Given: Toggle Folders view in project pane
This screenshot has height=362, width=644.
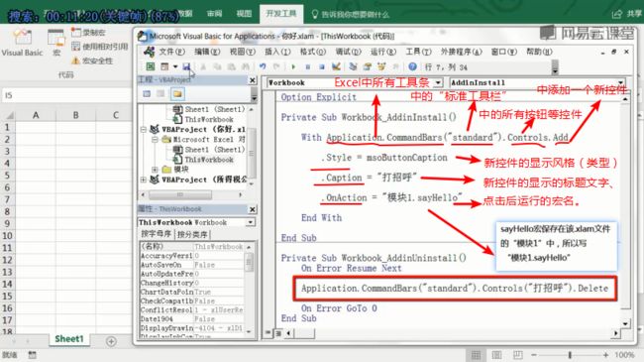Looking at the screenshot, I should coord(177,94).
